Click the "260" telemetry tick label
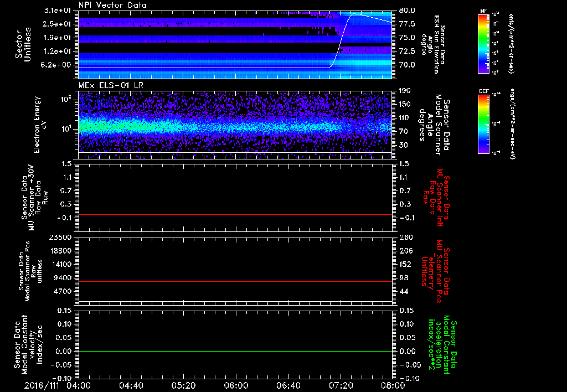 (x=405, y=237)
